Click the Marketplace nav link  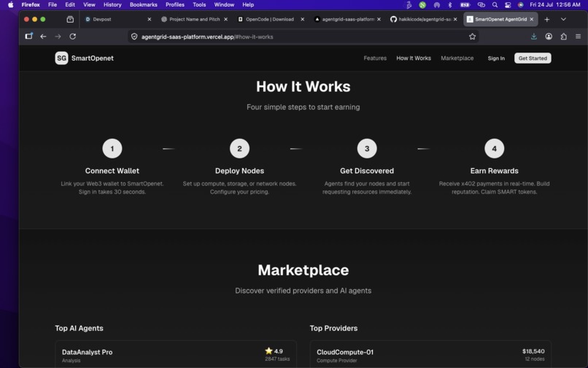click(x=457, y=58)
